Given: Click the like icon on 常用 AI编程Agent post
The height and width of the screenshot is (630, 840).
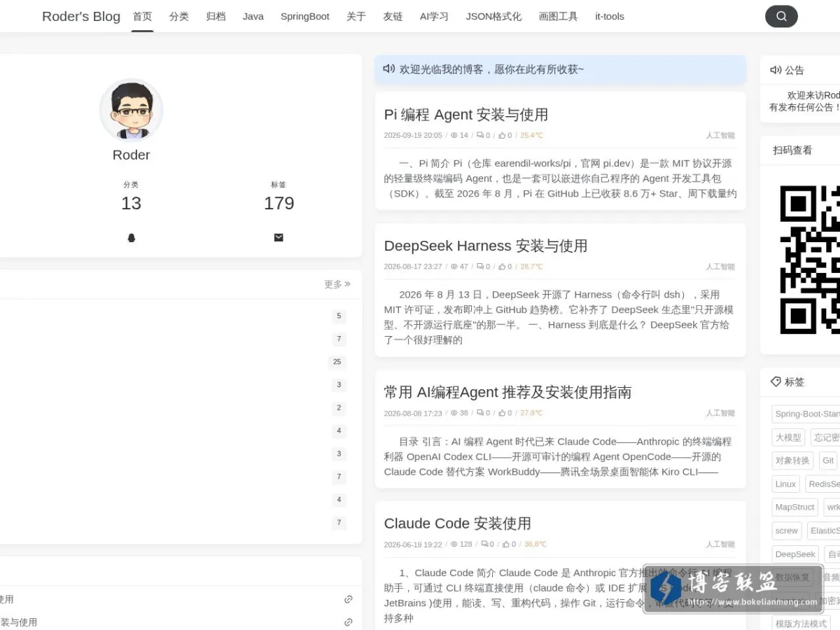Looking at the screenshot, I should [502, 413].
